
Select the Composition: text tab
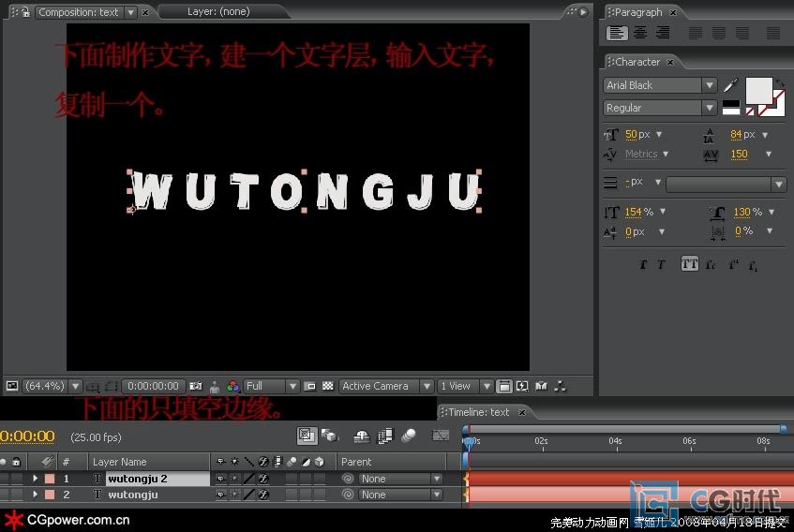tap(79, 12)
